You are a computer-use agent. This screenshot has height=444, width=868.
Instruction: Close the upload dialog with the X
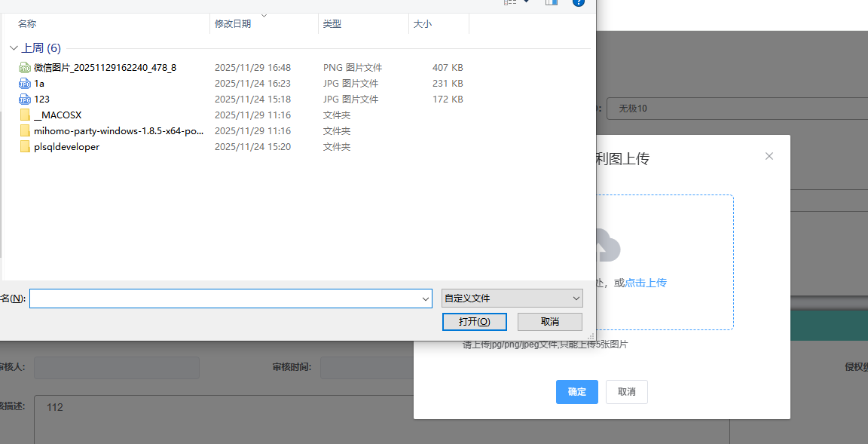[769, 156]
